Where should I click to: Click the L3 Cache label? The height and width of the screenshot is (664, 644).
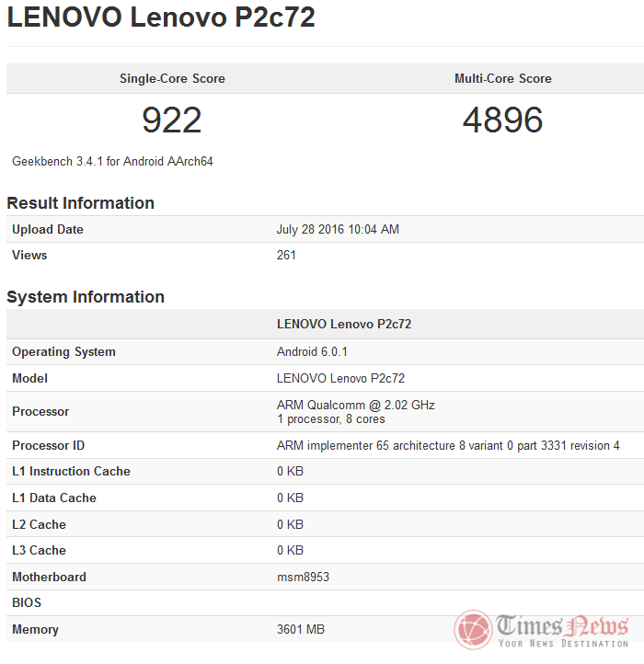pyautogui.click(x=39, y=551)
